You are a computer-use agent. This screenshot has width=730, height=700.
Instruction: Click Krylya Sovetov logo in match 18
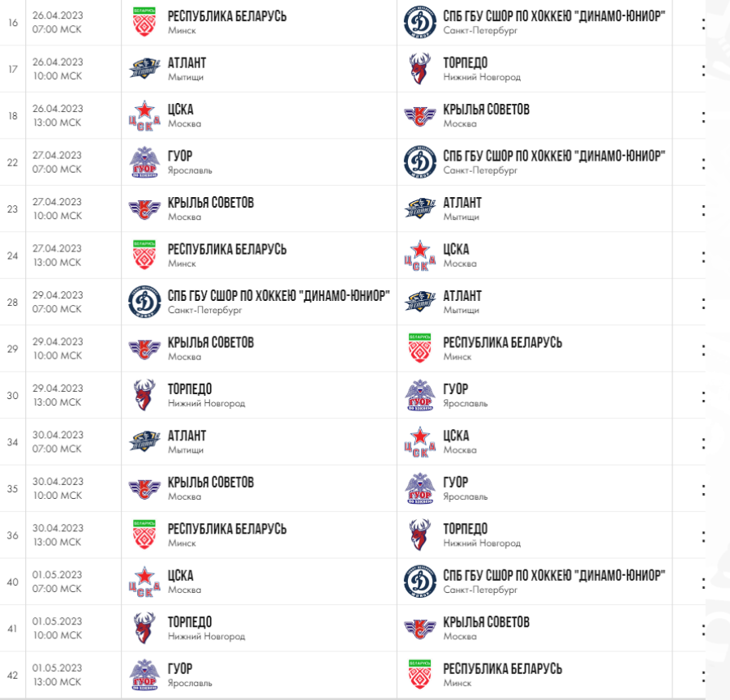(420, 116)
